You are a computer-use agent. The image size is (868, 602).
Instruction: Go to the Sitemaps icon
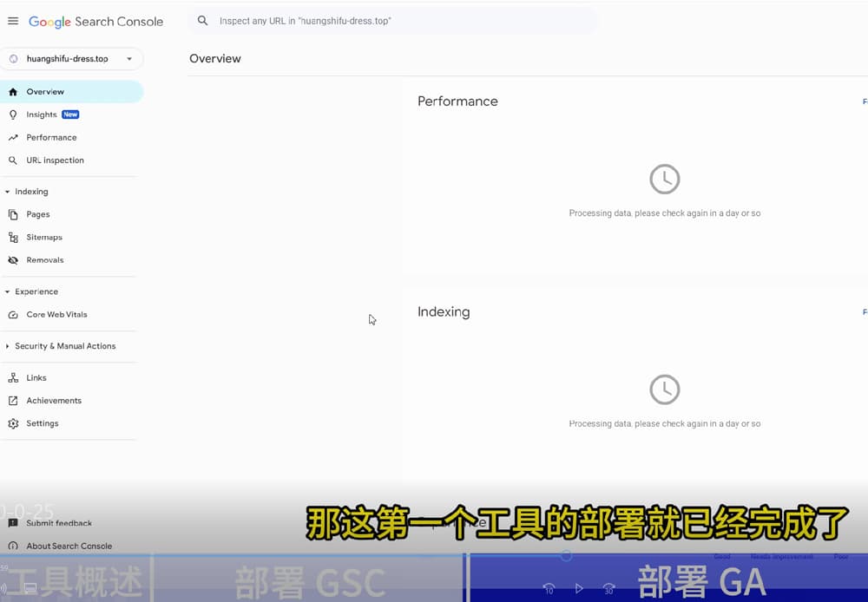(13, 238)
